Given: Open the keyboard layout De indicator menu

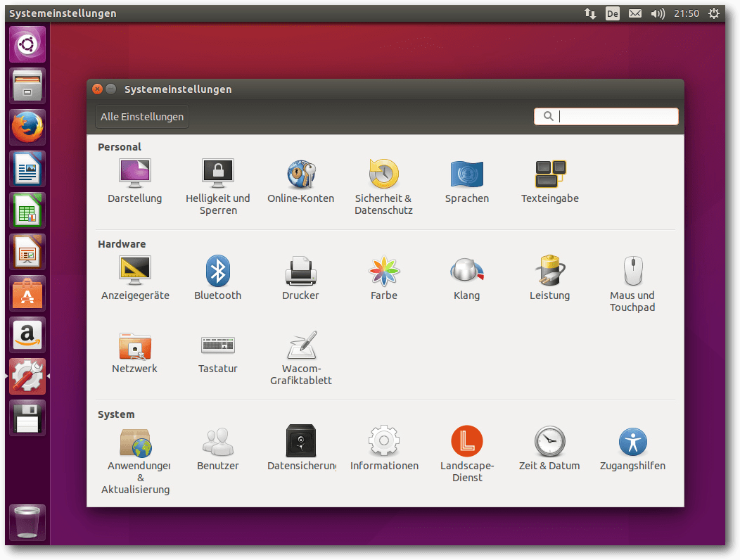Looking at the screenshot, I should click(x=613, y=13).
